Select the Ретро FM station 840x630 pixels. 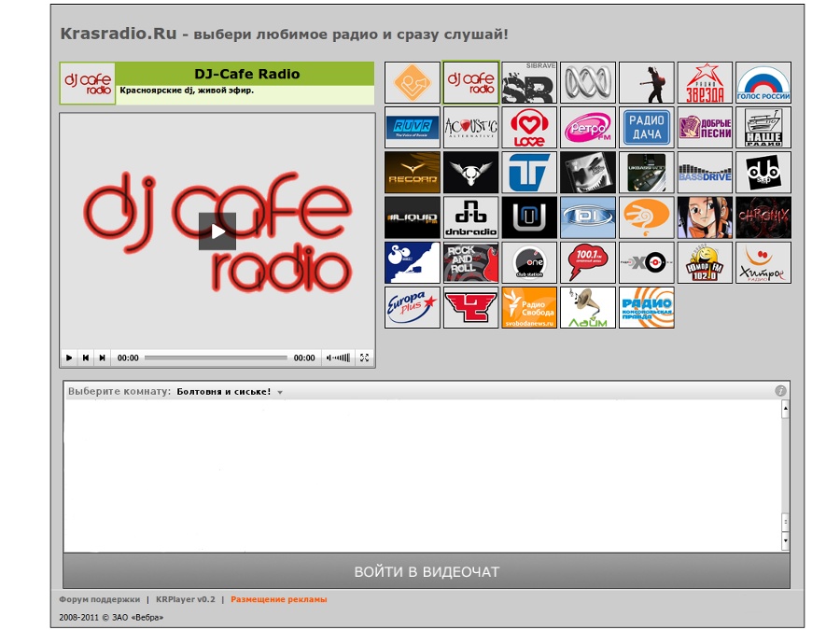[x=588, y=128]
